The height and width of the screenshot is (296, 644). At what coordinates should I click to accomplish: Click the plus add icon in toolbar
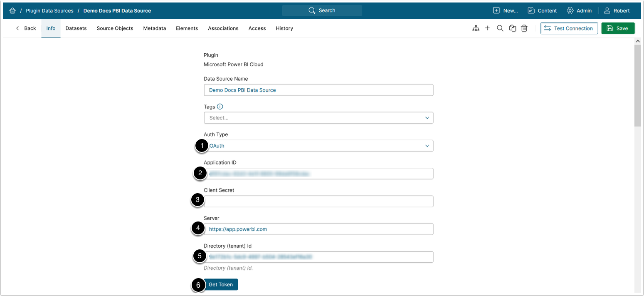coord(488,28)
